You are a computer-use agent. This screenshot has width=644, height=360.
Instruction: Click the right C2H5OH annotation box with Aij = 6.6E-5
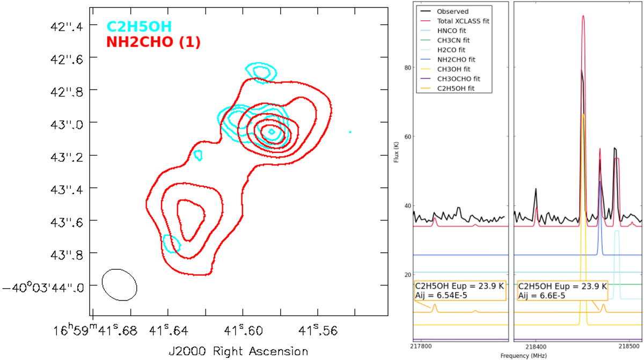click(x=563, y=290)
